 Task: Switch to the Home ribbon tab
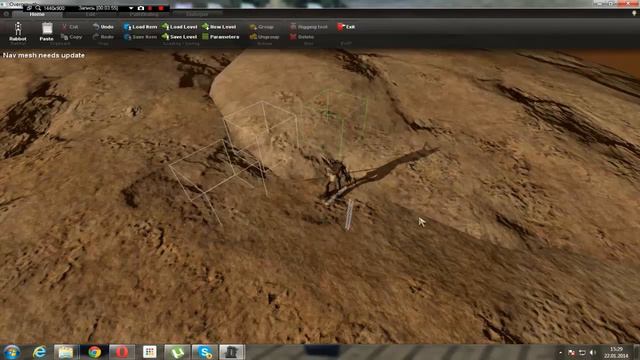[x=37, y=14]
